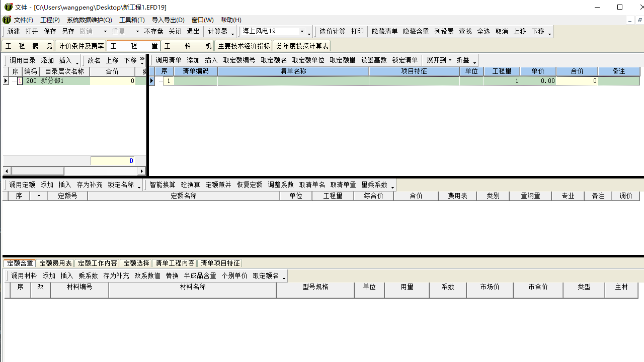The width and height of the screenshot is (644, 362).
Task: Toggle 隐藏含量 in the toolbar
Action: [416, 31]
